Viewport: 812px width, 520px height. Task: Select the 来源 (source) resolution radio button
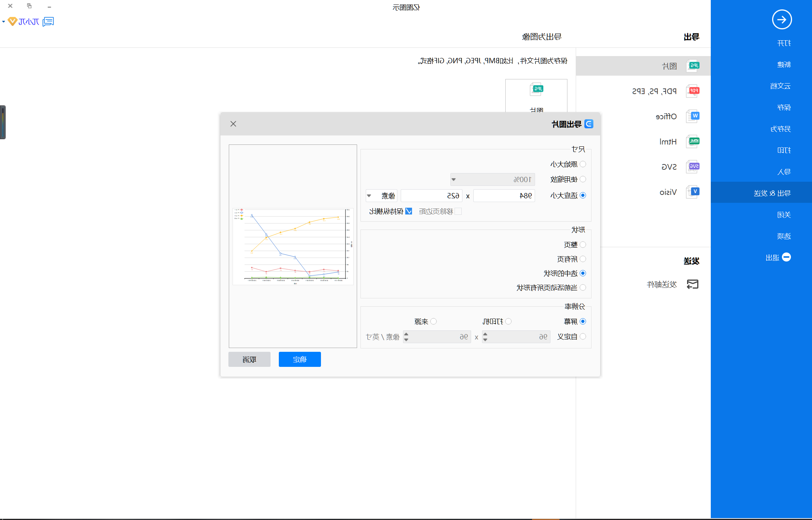pyautogui.click(x=433, y=321)
